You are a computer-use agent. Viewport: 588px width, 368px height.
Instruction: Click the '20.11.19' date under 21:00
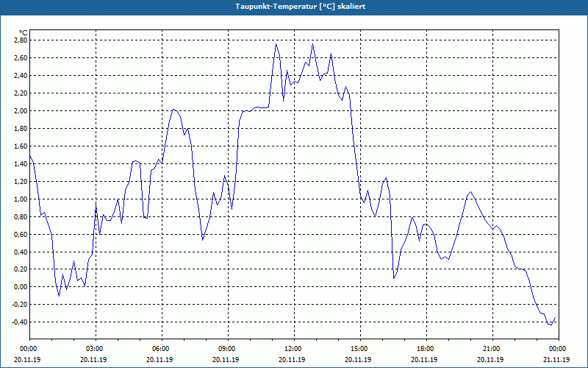(x=490, y=360)
